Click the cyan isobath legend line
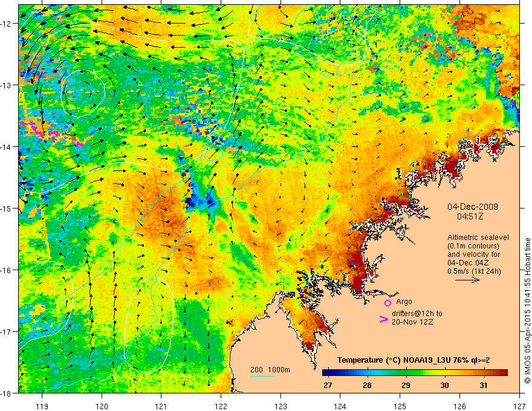Image resolution: width=532 pixels, height=411 pixels. coord(262,376)
